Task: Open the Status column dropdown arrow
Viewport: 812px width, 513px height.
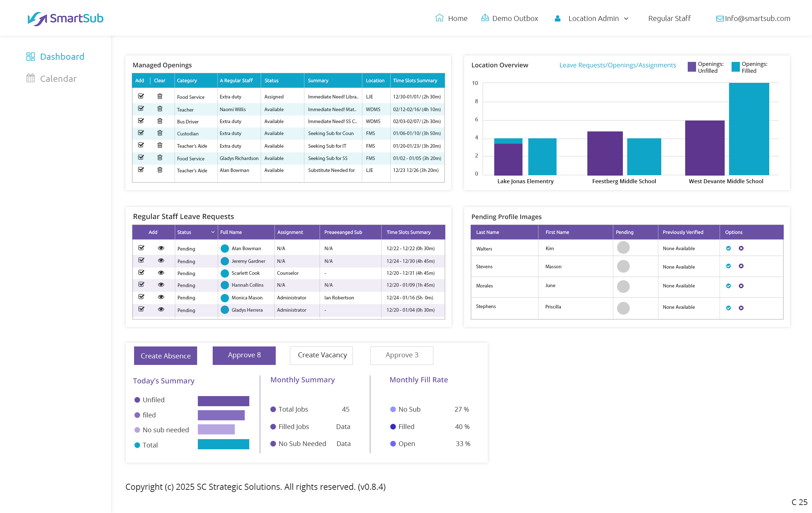Action: 213,232
